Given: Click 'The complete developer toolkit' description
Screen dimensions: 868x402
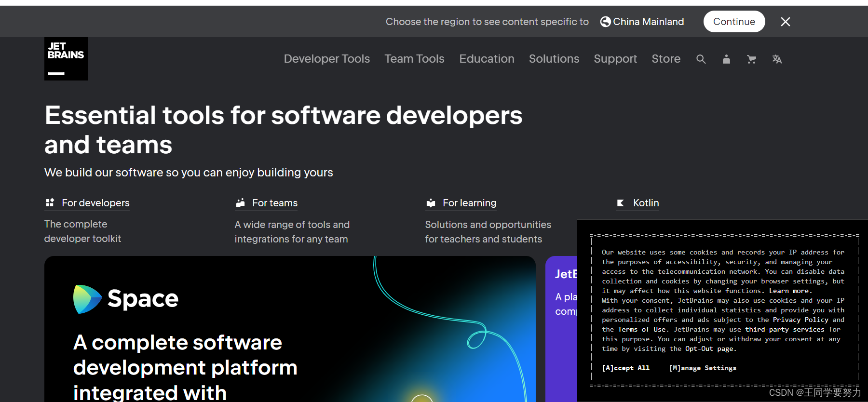Looking at the screenshot, I should point(82,231).
